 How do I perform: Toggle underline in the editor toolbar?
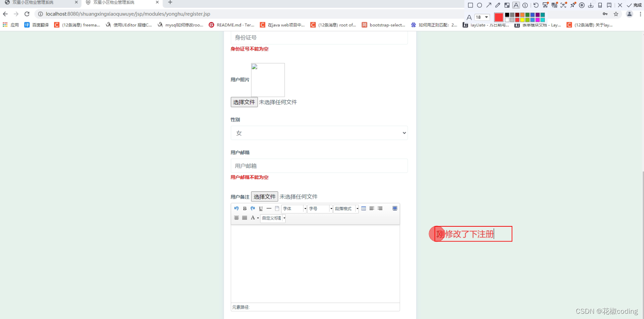(x=261, y=208)
